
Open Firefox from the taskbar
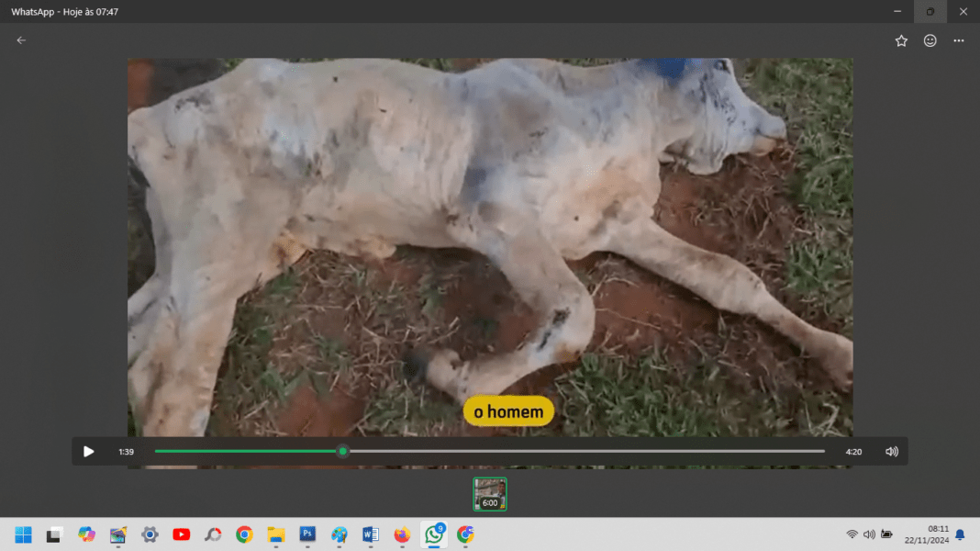pyautogui.click(x=402, y=534)
